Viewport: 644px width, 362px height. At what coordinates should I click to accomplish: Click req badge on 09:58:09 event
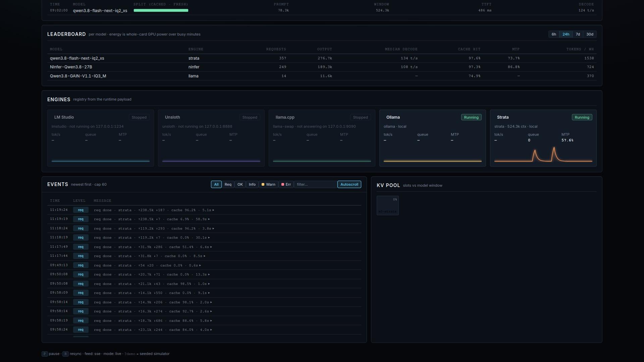coord(80,293)
